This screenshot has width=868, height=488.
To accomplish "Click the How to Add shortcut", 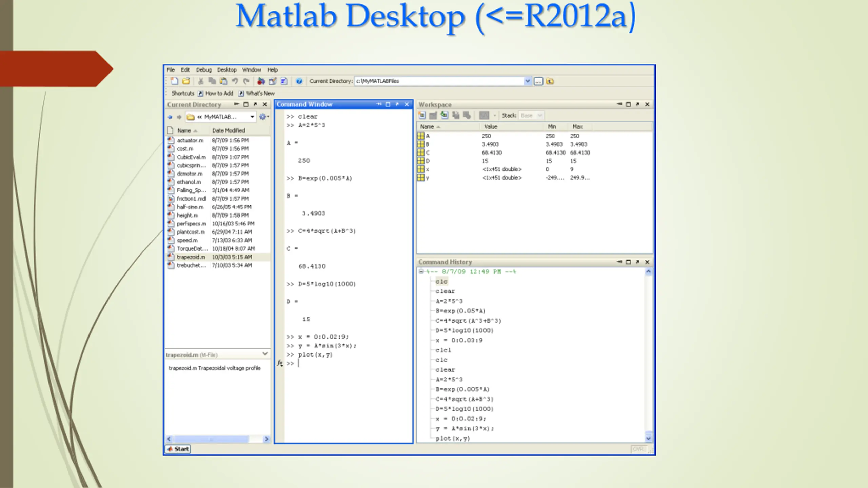I will coord(219,93).
